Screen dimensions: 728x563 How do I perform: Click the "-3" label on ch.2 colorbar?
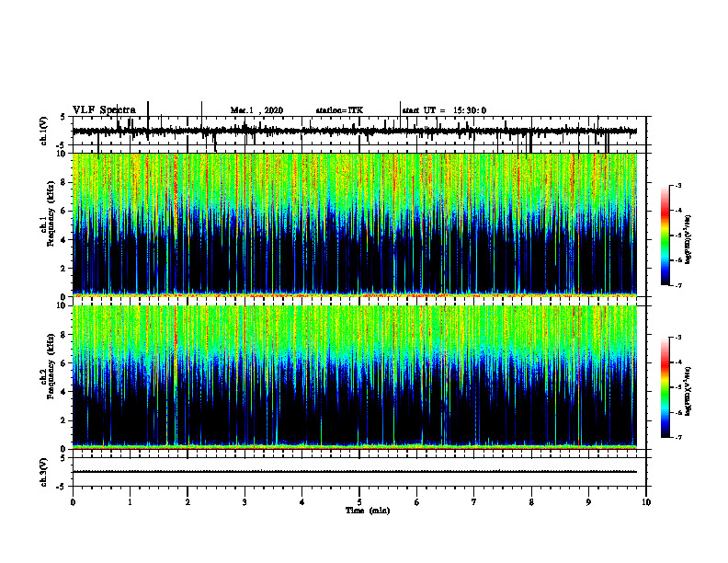pos(678,338)
